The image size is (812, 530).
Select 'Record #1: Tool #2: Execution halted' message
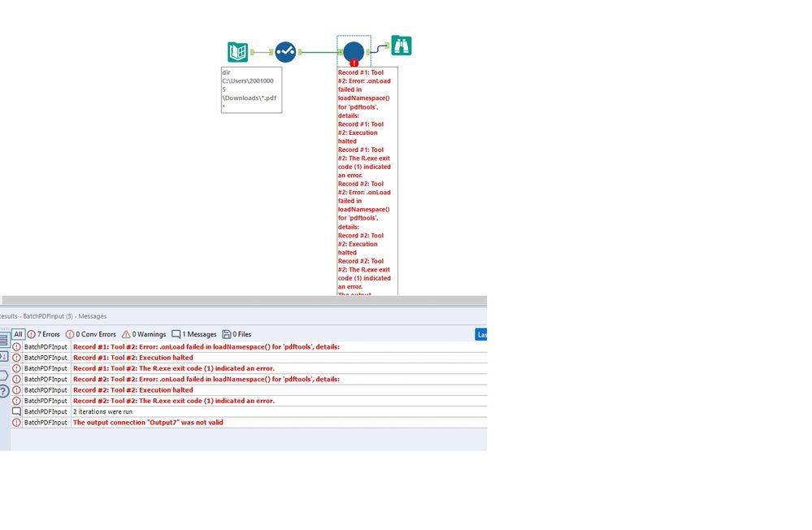[133, 358]
